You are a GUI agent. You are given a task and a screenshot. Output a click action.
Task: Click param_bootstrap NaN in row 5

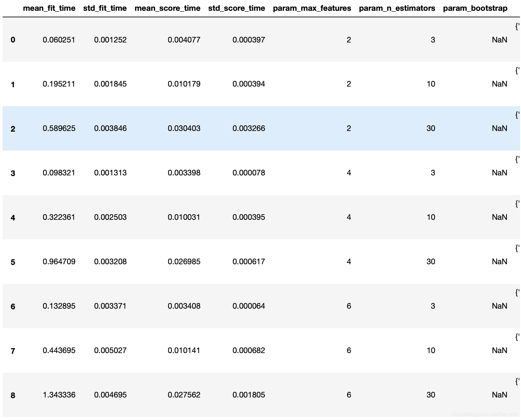point(499,262)
